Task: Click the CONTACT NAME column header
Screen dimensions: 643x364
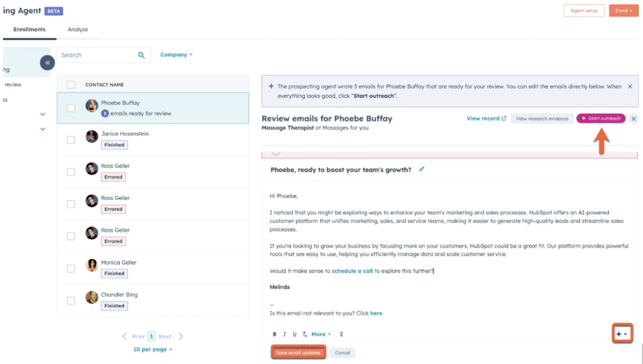Action: click(x=105, y=84)
